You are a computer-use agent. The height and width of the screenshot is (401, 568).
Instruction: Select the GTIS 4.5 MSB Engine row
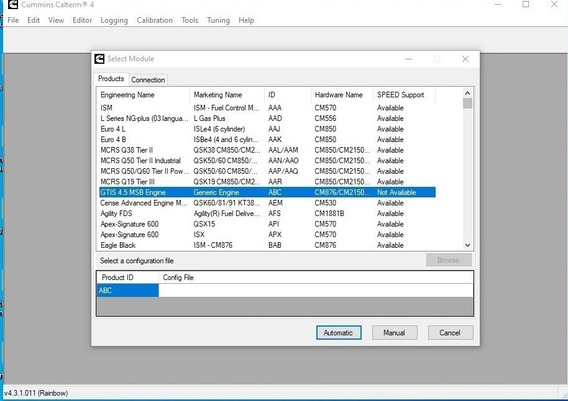[x=267, y=192]
